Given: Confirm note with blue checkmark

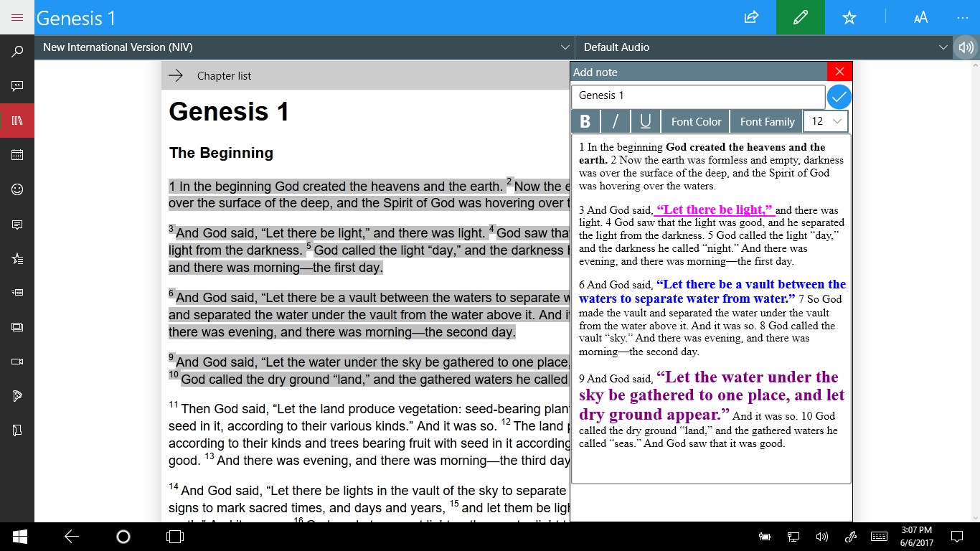Looking at the screenshot, I should click(839, 96).
